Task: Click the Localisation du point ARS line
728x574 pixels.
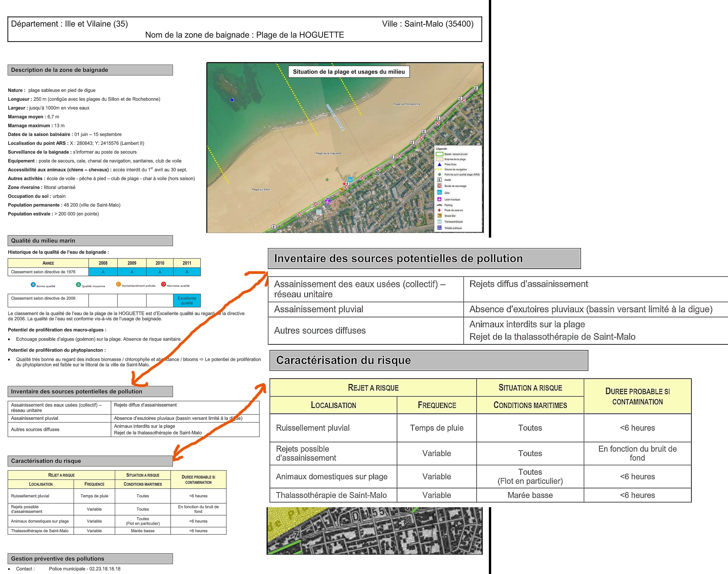Action: point(76,143)
